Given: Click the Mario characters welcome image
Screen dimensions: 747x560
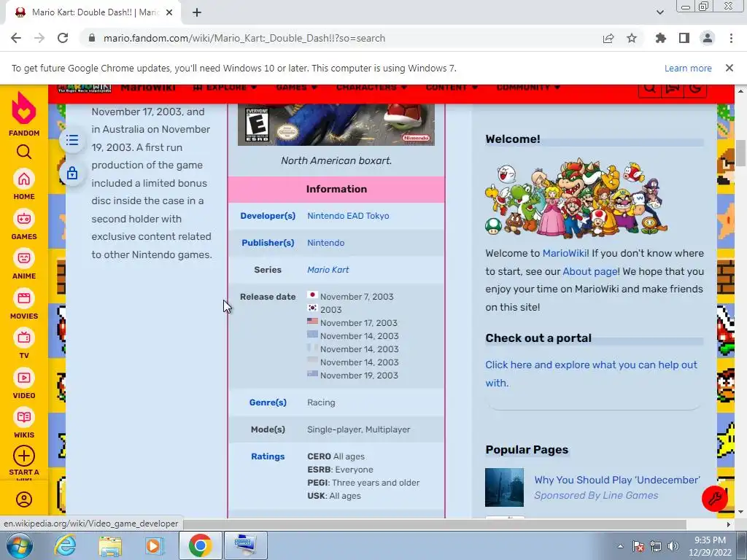Looking at the screenshot, I should click(x=576, y=198).
